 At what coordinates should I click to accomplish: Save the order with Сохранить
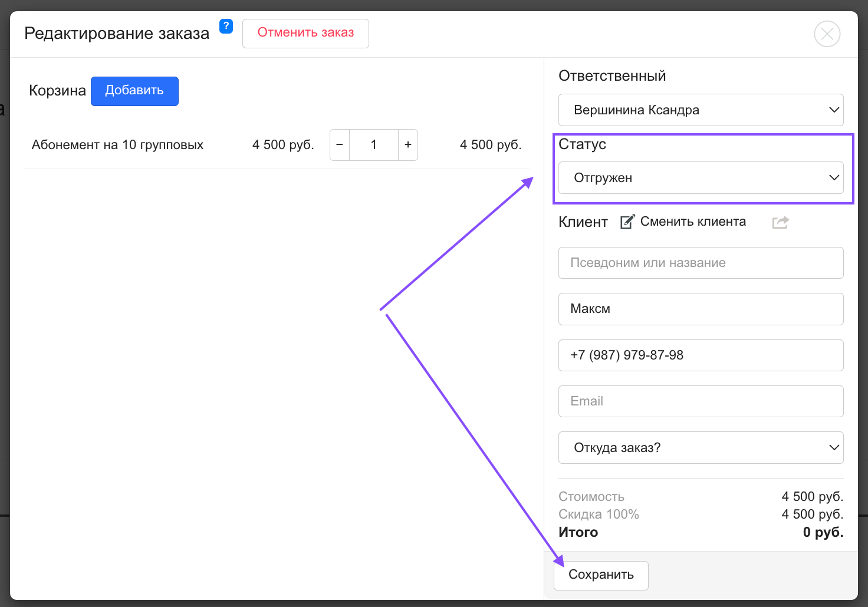601,575
